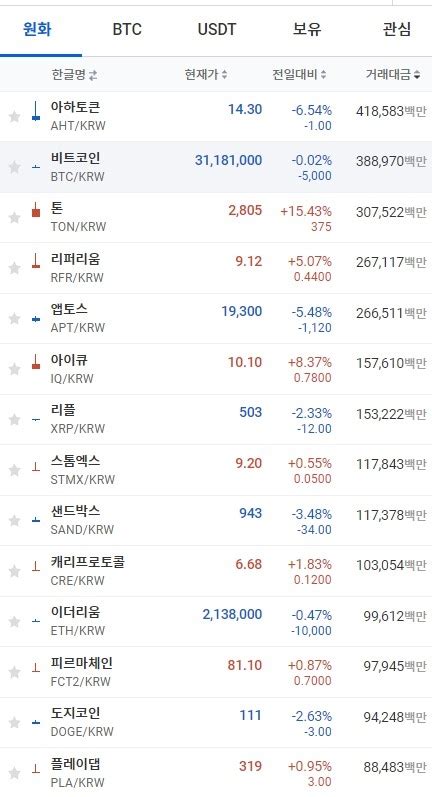Image resolution: width=432 pixels, height=797 pixels.
Task: Add 리플 XRP/KRW to favorites star
Action: tap(14, 419)
